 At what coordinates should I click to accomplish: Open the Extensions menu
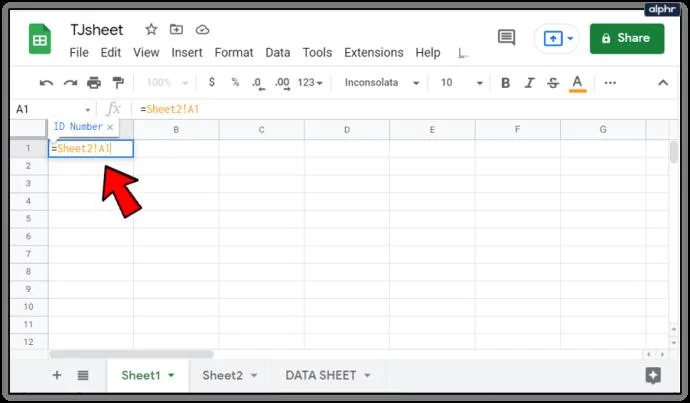tap(374, 53)
